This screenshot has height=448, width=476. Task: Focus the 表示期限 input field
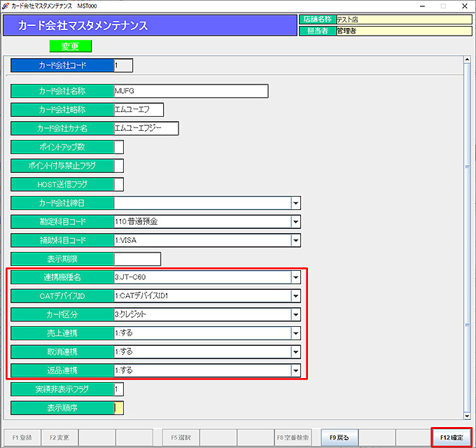[137, 259]
